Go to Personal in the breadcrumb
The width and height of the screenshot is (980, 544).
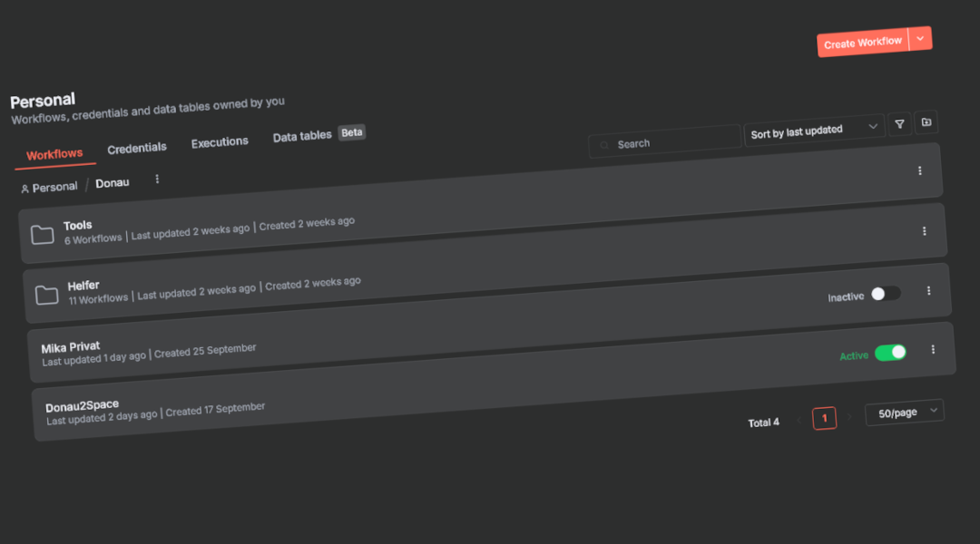click(x=54, y=187)
